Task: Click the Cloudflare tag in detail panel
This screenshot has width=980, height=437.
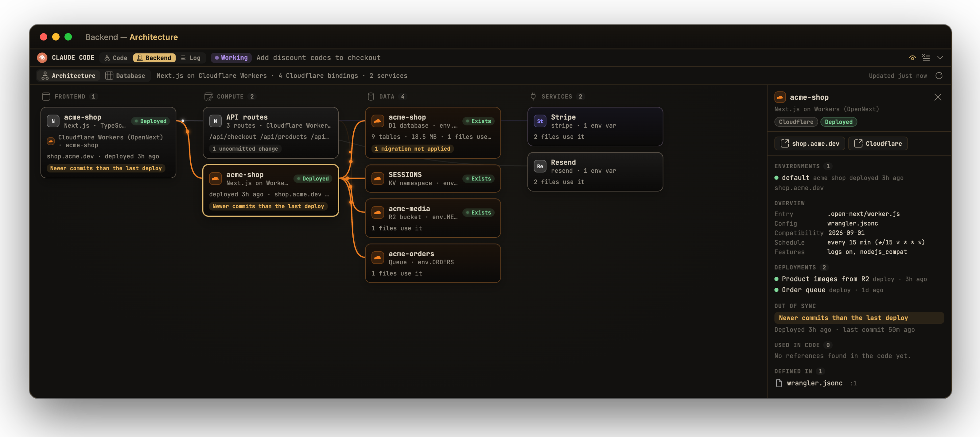Action: click(x=796, y=122)
